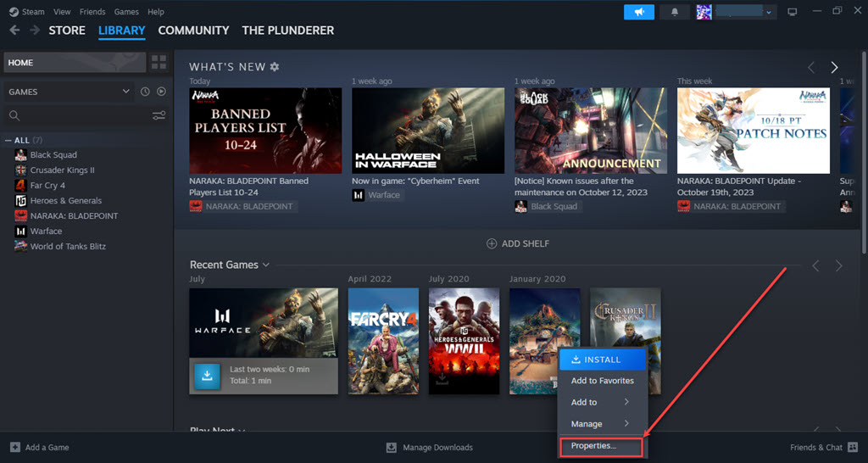
Task: Open the notifications bell
Action: (674, 12)
